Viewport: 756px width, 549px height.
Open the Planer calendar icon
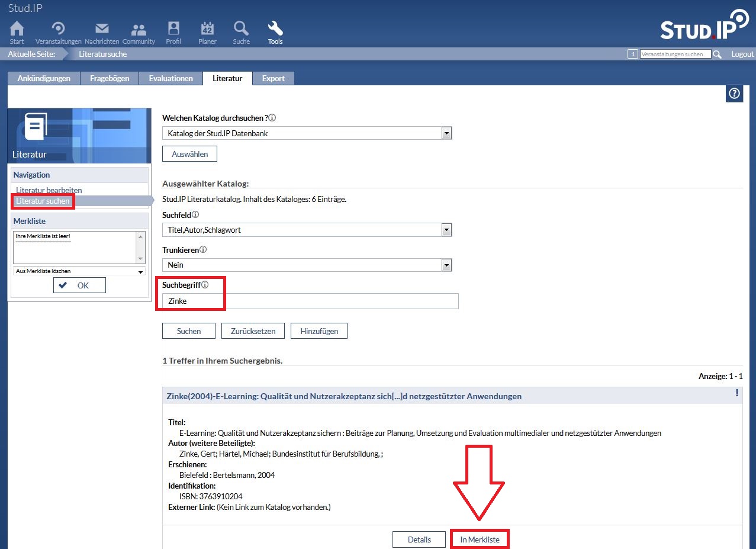(207, 30)
